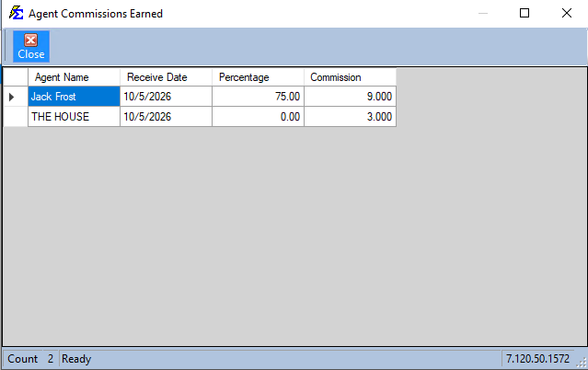
Task: Minimize the Agent Commissions Earned window
Action: tap(483, 13)
